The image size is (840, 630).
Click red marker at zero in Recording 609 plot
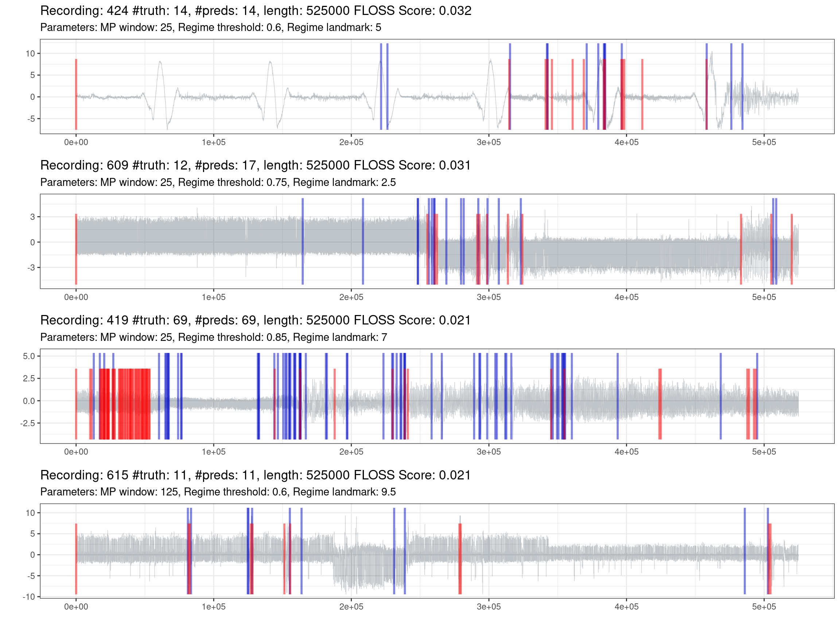pyautogui.click(x=76, y=249)
